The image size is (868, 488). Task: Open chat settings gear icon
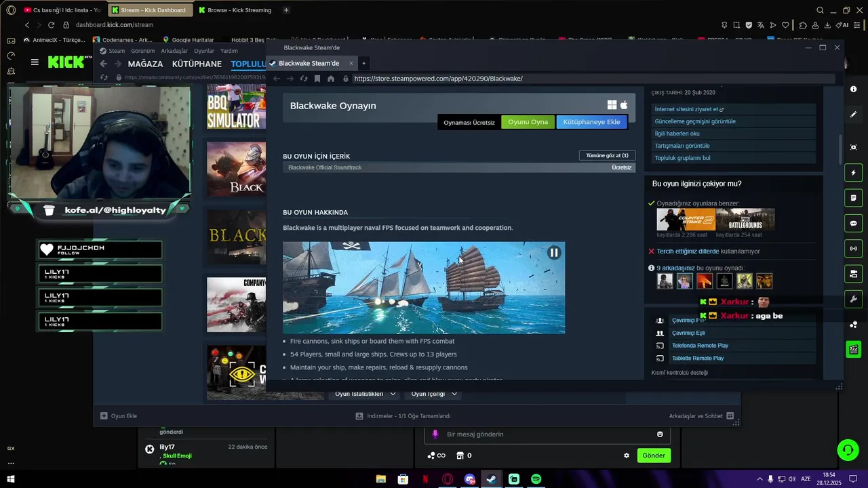(x=627, y=455)
